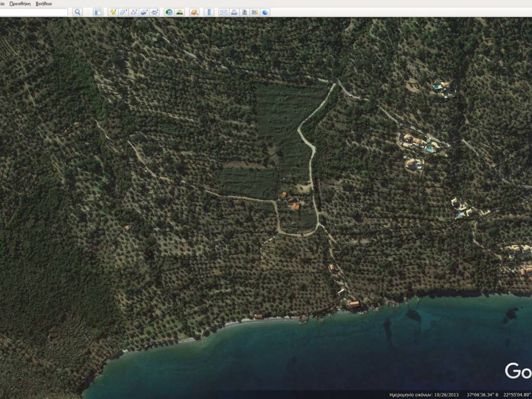Screen dimensions: 532x399
Task: Add a new placemark pin
Action: tap(113, 12)
